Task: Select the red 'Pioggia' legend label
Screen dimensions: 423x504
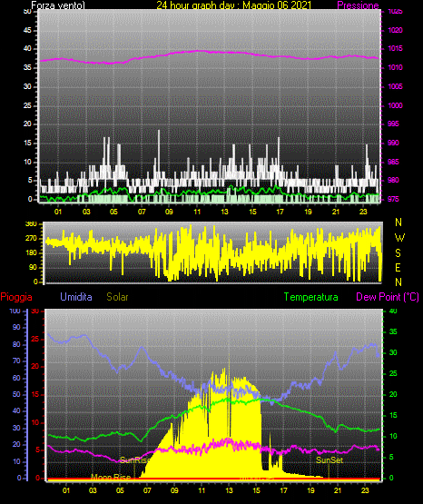Action: pos(16,297)
